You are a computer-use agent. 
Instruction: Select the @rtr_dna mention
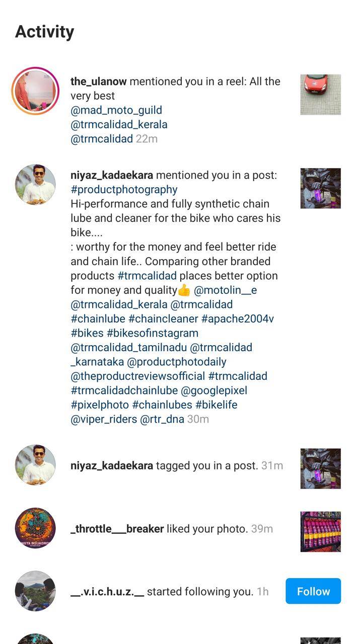[x=162, y=419]
